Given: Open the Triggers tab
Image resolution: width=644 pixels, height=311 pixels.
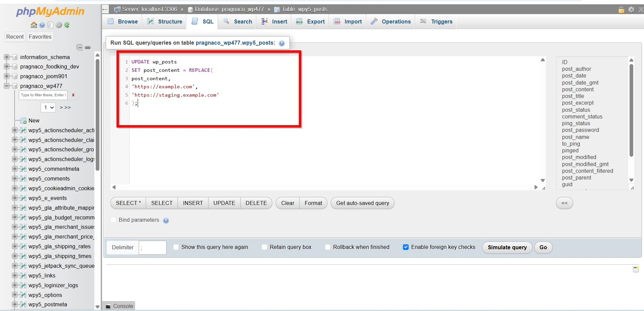Looking at the screenshot, I should [436, 22].
